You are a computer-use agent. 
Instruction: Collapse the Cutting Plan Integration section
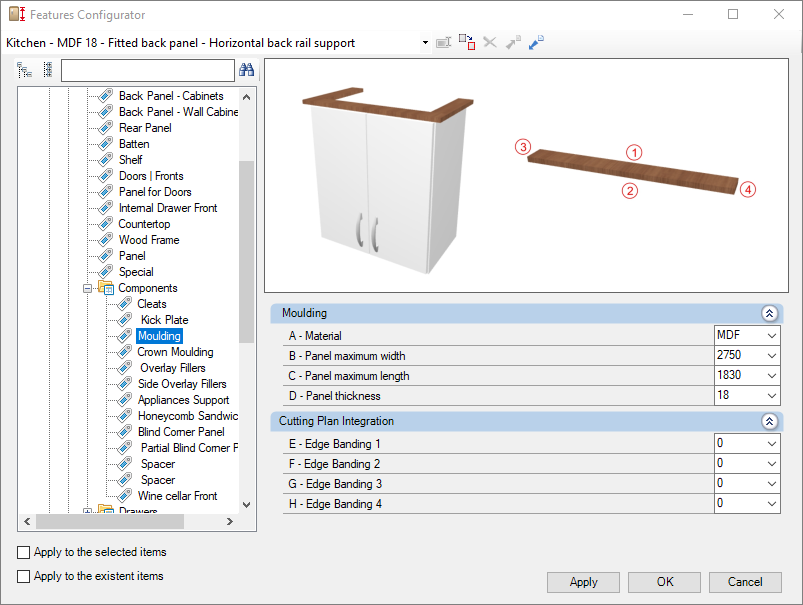coord(769,422)
